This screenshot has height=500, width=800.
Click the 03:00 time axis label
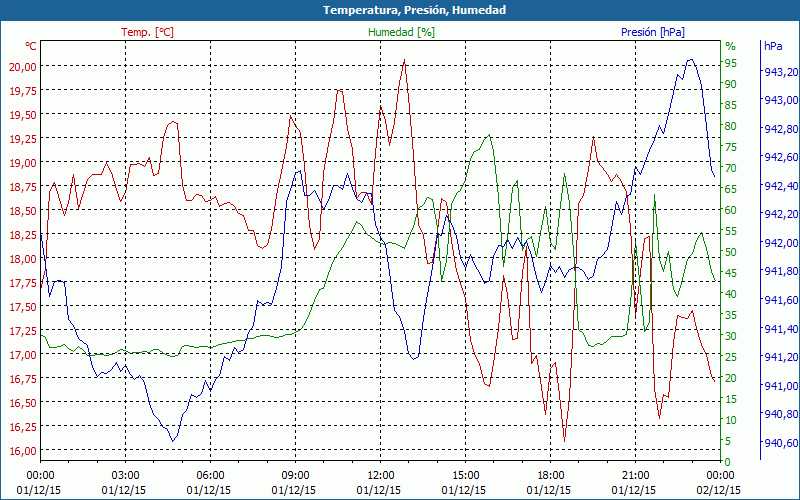tap(125, 475)
